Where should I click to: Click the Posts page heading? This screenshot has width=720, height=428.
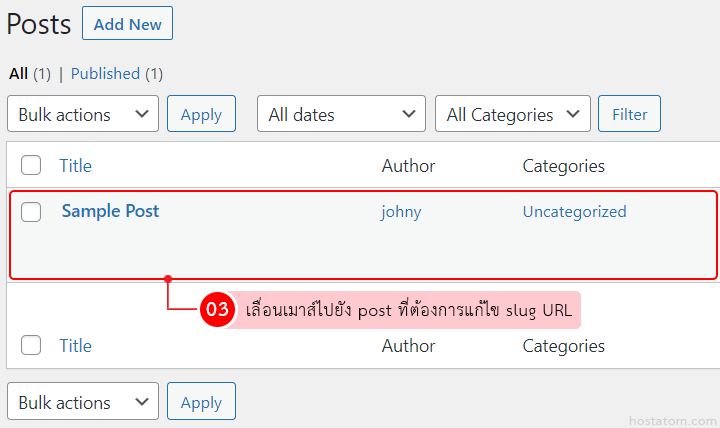[x=39, y=25]
